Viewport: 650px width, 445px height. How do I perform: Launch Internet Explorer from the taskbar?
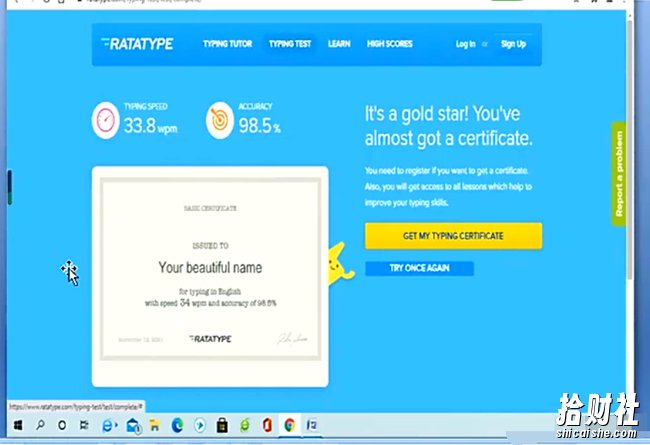click(x=108, y=426)
